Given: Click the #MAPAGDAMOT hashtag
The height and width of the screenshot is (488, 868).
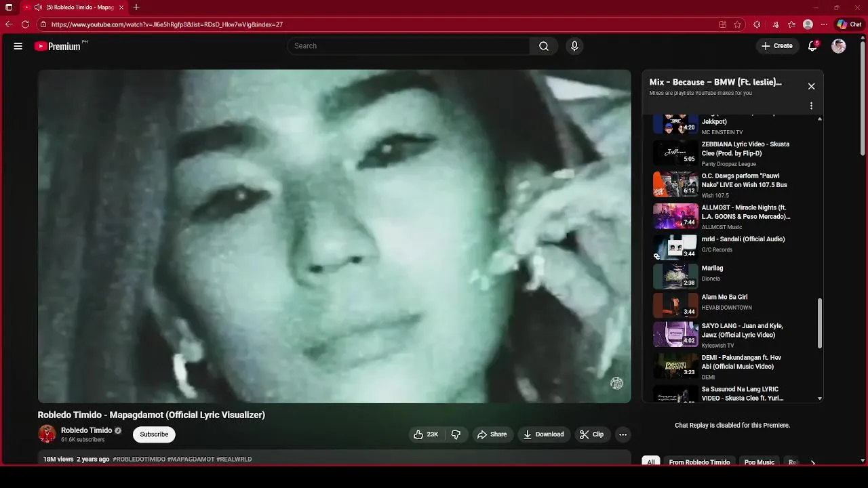Looking at the screenshot, I should click(191, 460).
